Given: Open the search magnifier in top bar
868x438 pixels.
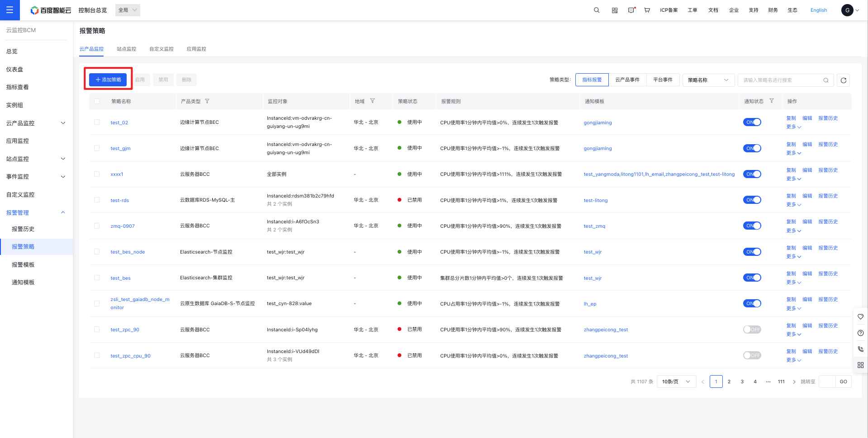Looking at the screenshot, I should (597, 10).
